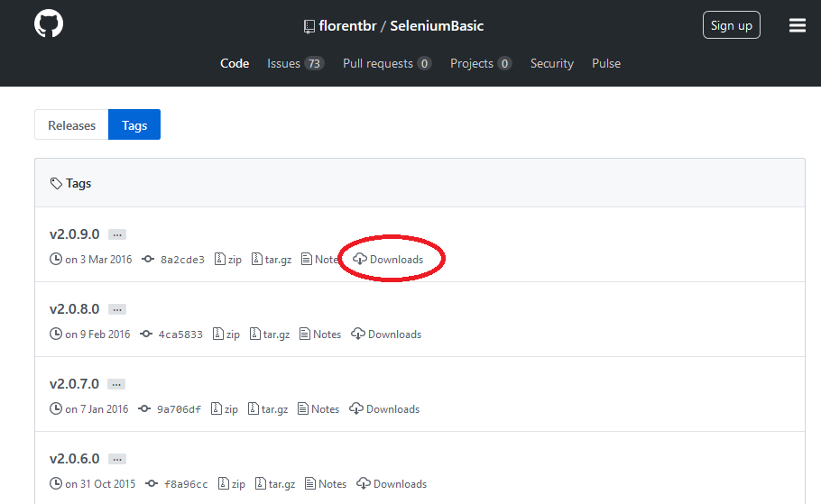821x504 pixels.
Task: Click the cloud download icon for v2.0.7.0
Action: click(x=356, y=408)
